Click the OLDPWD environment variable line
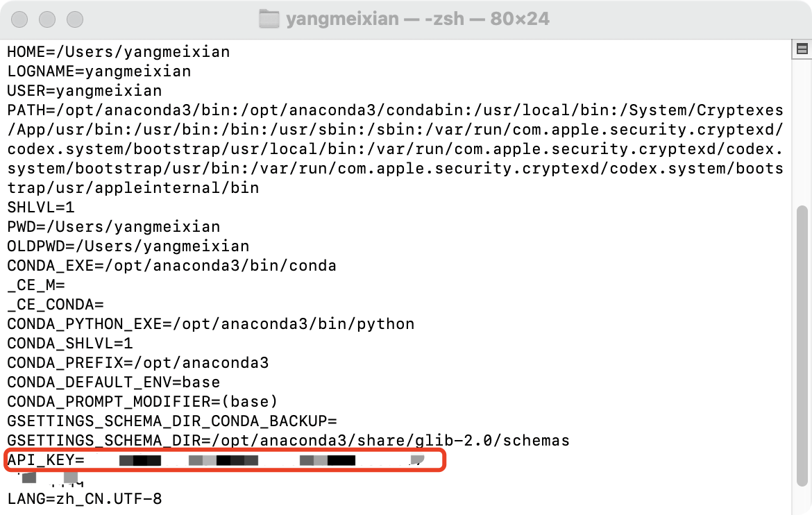Viewport: 812px width, 515px height. coord(125,246)
